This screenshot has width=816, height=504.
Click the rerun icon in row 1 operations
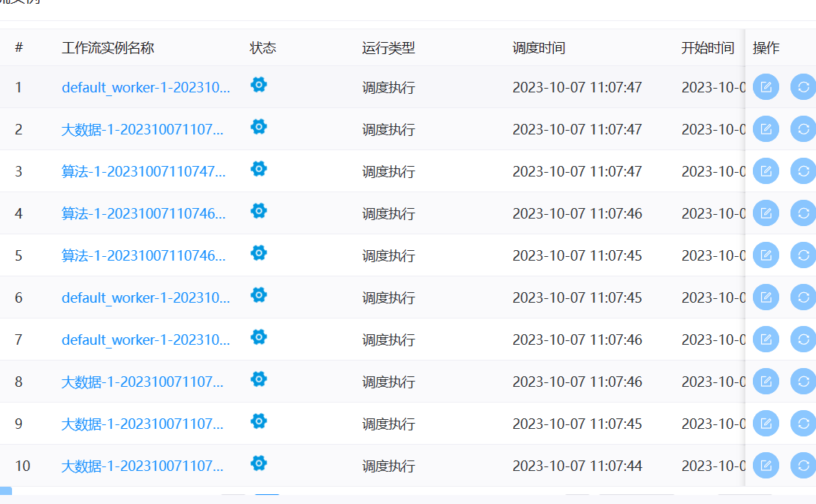pyautogui.click(x=802, y=86)
